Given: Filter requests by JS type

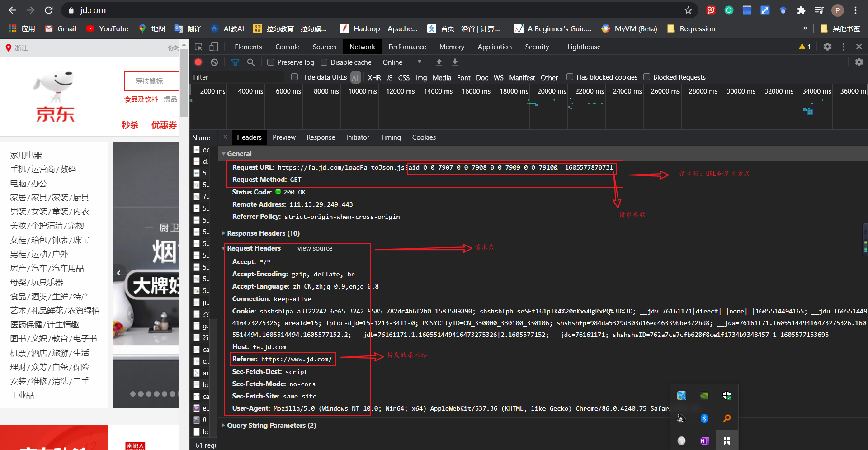Looking at the screenshot, I should point(389,77).
